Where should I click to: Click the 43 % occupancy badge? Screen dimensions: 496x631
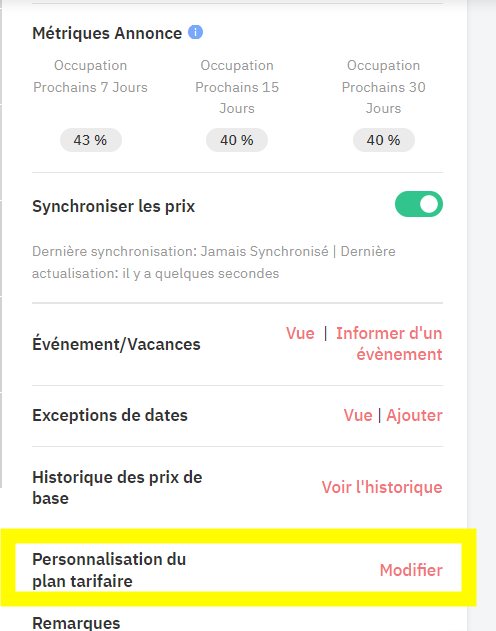[91, 140]
